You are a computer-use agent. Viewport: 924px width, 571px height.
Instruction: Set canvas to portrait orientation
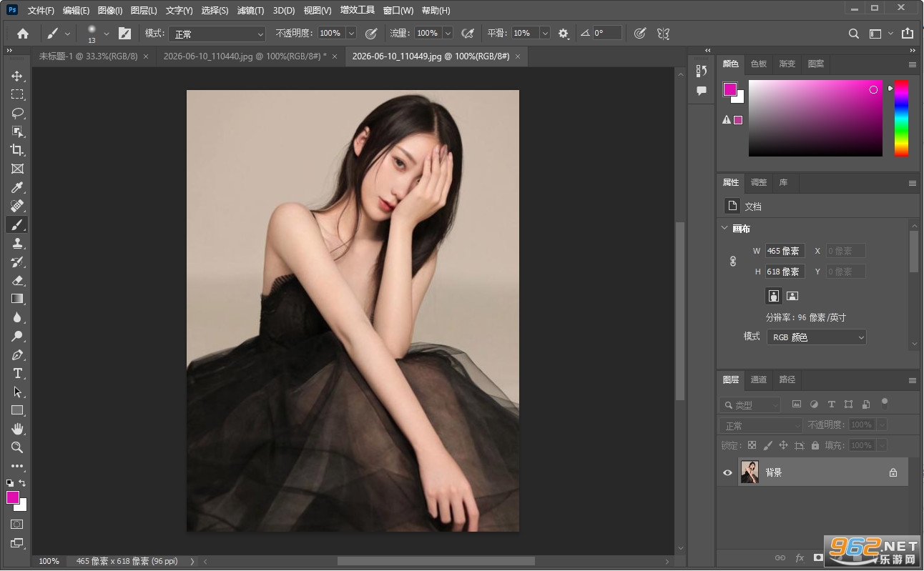click(773, 295)
